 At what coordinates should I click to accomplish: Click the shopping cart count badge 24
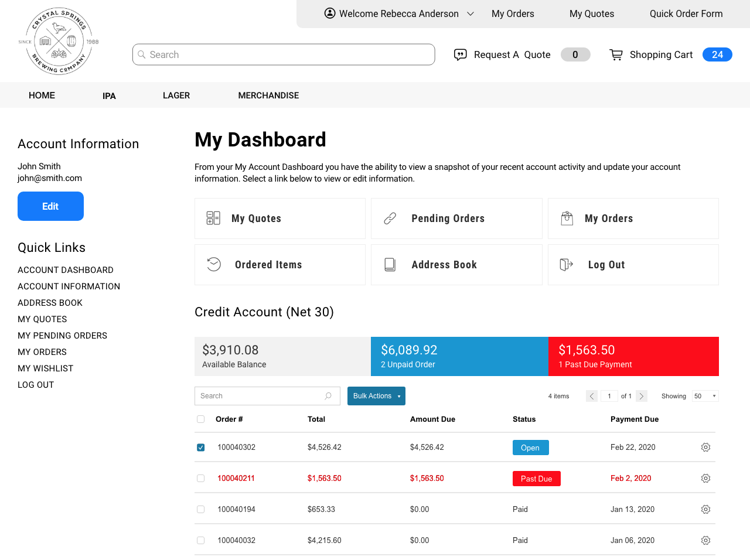[717, 54]
